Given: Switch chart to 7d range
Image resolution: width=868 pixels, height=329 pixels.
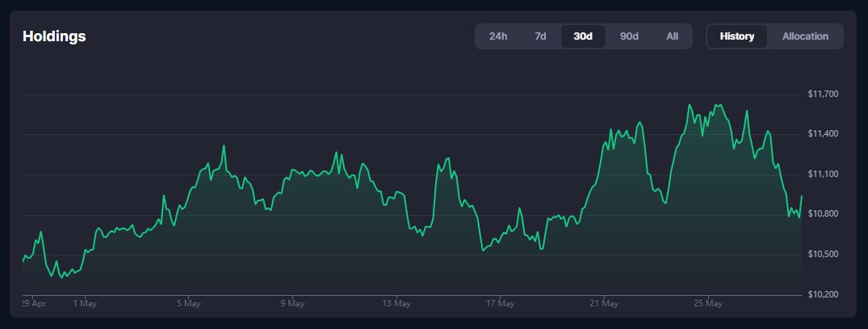Looking at the screenshot, I should coord(540,36).
